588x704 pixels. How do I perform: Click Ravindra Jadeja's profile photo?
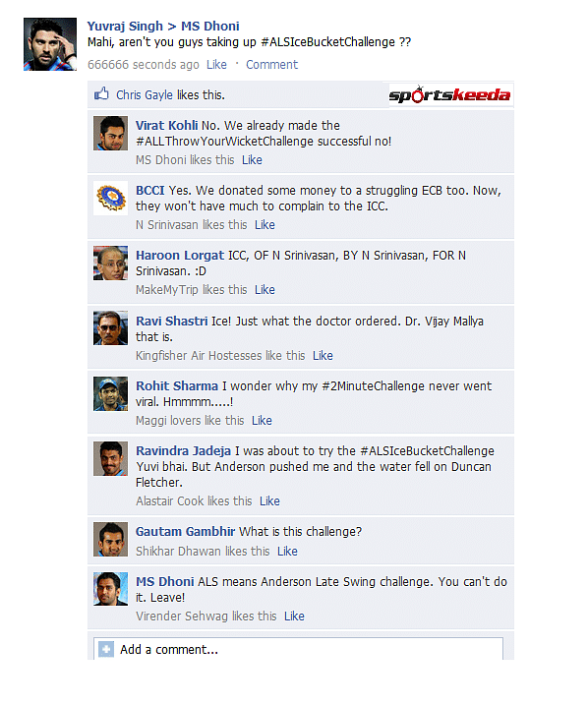coord(110,458)
